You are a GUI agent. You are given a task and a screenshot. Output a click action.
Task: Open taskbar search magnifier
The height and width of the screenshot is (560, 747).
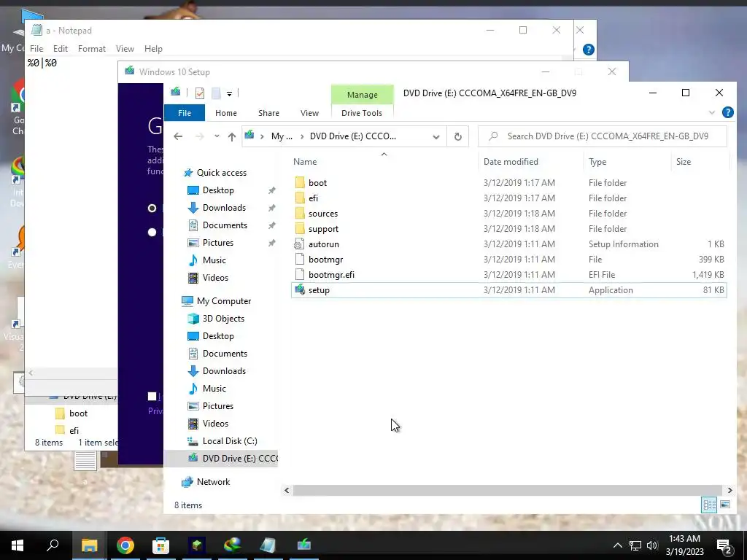pyautogui.click(x=53, y=545)
